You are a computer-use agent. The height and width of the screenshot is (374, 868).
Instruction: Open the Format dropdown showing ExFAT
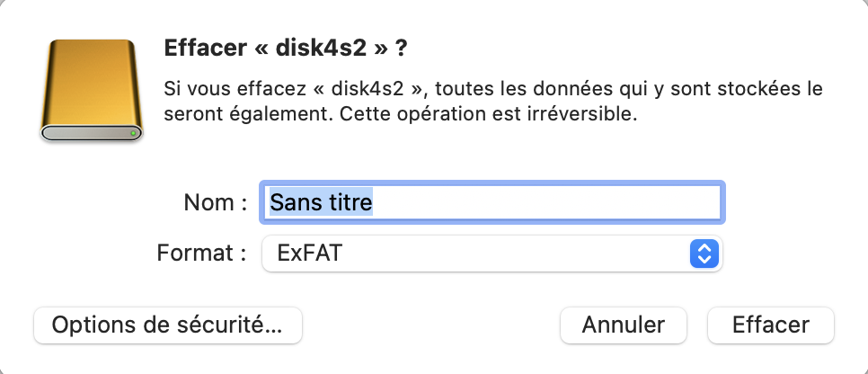coord(476,254)
